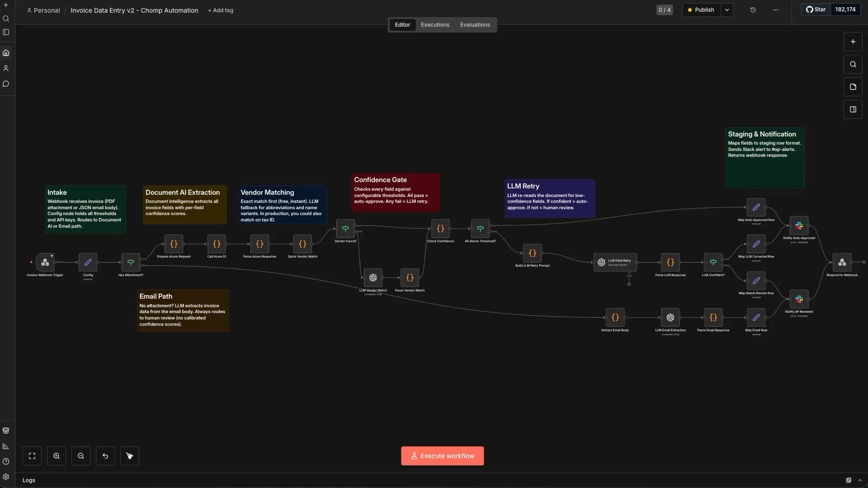This screenshot has width=868, height=488.
Task: Open n8n settings from the sidebar gear
Action: 6,477
